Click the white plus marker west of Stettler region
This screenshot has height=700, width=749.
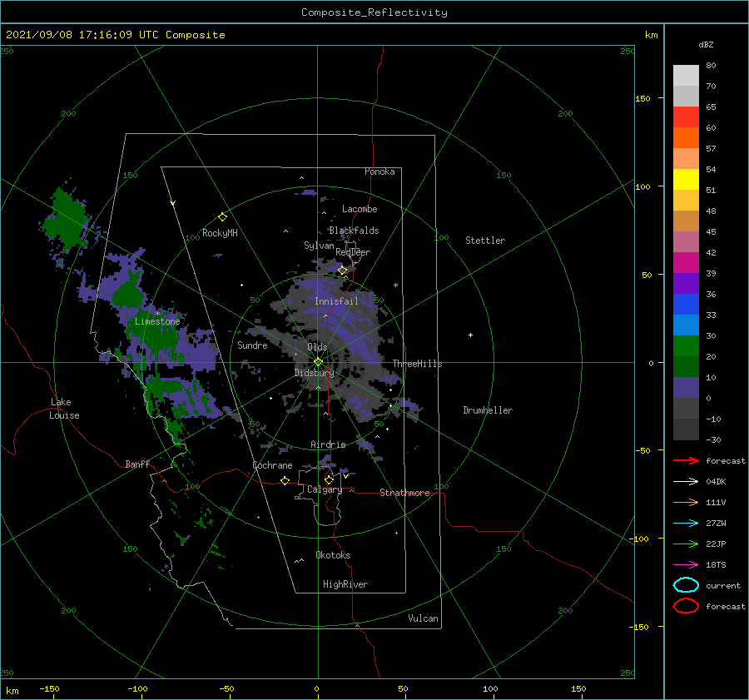point(470,335)
